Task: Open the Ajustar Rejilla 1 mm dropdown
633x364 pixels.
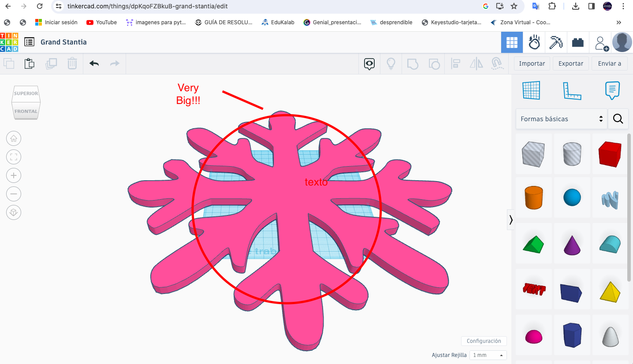Action: click(x=488, y=355)
